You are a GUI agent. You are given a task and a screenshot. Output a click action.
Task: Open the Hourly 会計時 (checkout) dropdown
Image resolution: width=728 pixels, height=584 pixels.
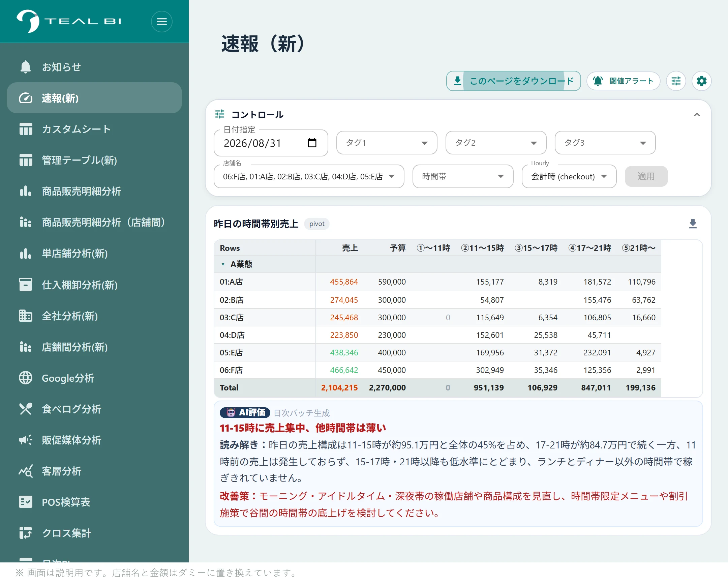click(569, 176)
